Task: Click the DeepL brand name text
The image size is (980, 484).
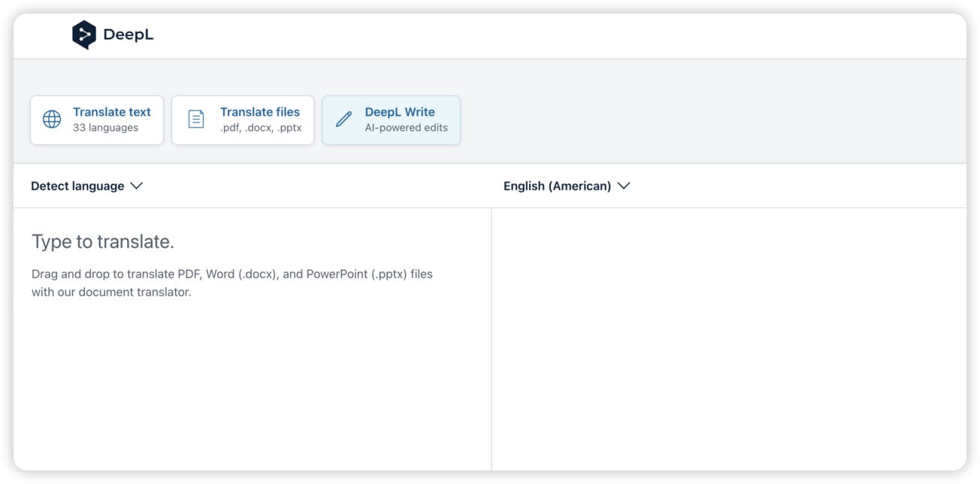Action: click(128, 35)
